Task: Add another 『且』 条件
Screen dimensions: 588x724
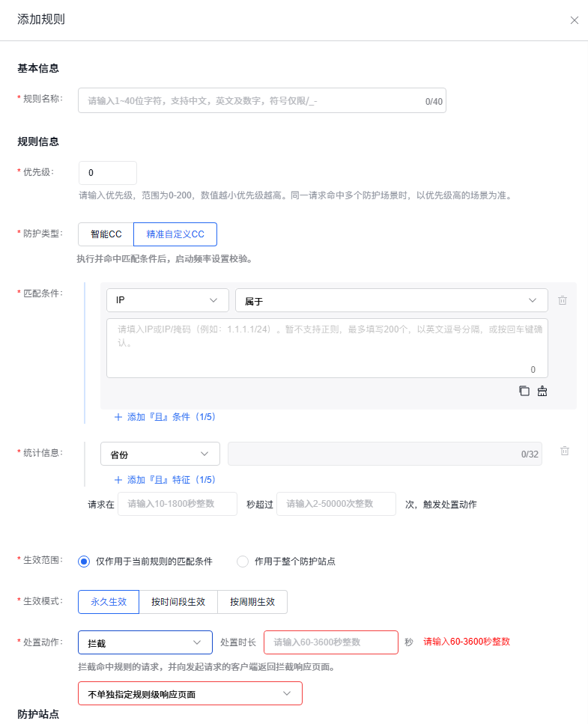Action: point(165,417)
